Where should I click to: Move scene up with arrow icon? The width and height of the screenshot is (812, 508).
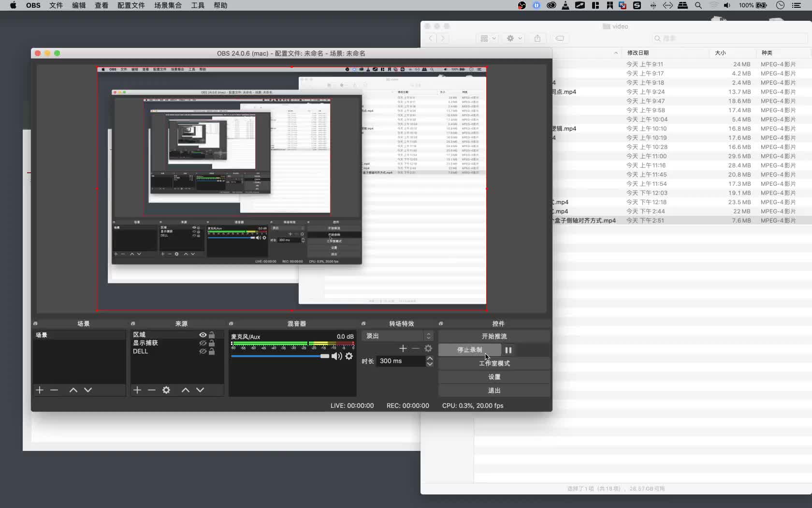(x=73, y=390)
